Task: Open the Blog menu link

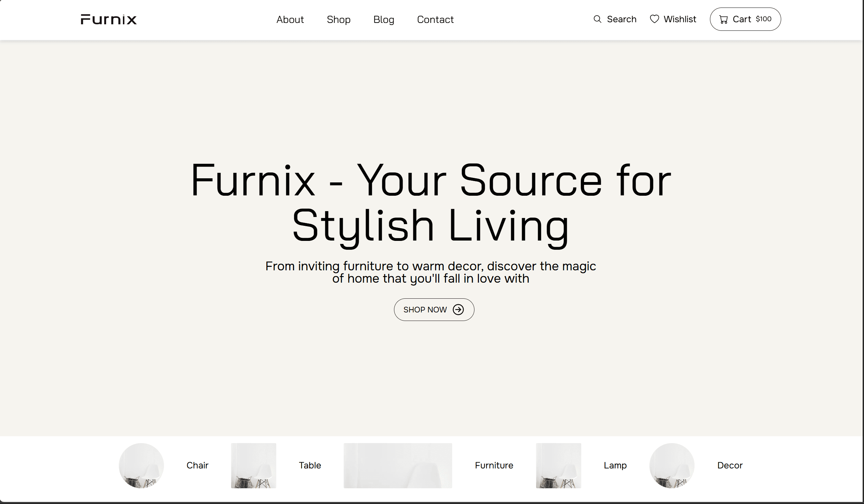Action: [x=384, y=20]
